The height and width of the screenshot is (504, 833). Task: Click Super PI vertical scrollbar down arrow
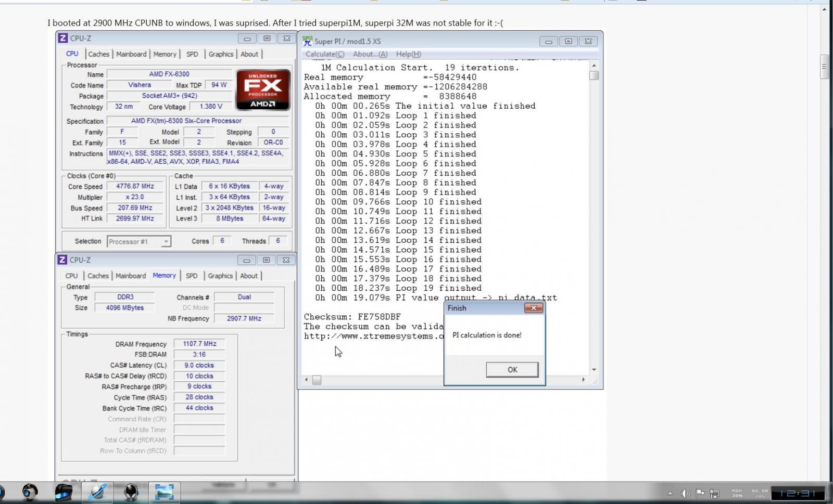(x=594, y=369)
